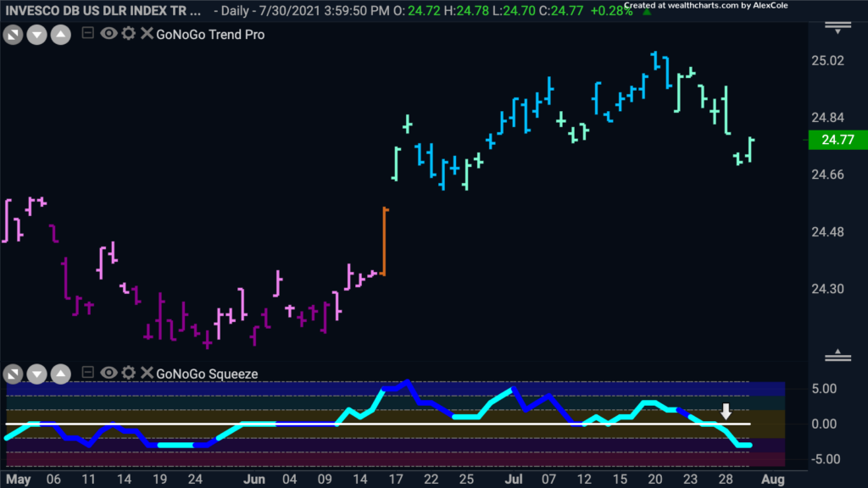The image size is (868, 488).
Task: Toggle GoNoGo Trend Pro visibility eye
Action: click(x=108, y=34)
